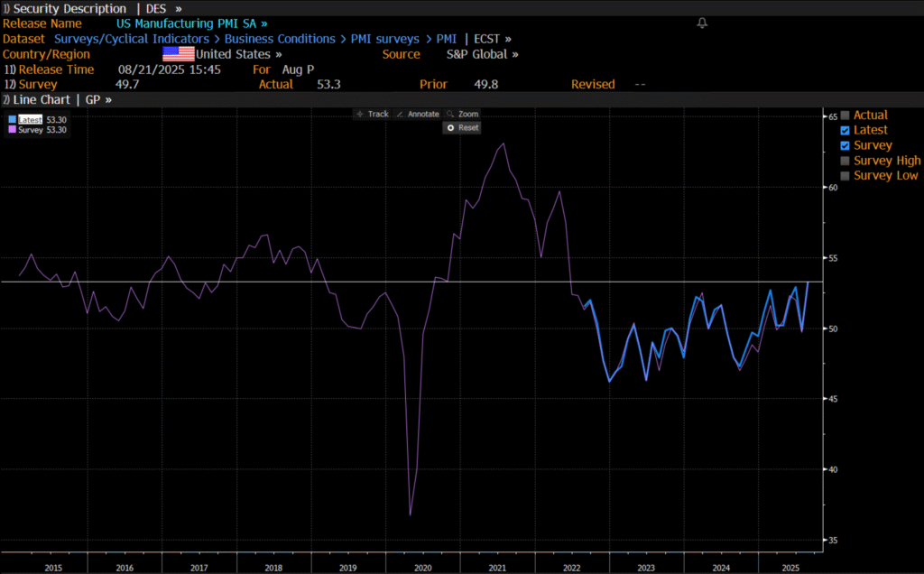The image size is (924, 574).
Task: Click the 35 y-axis label
Action: pyautogui.click(x=833, y=541)
